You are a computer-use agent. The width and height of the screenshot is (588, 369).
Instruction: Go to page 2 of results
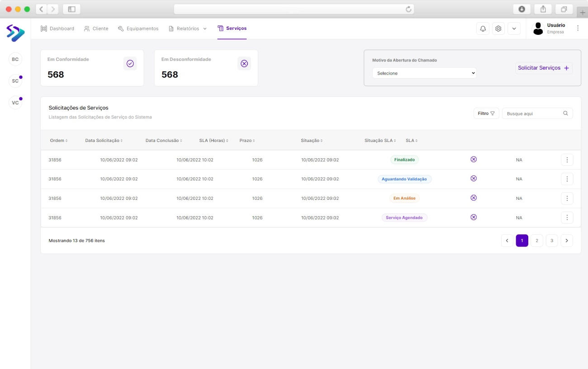[536, 241]
